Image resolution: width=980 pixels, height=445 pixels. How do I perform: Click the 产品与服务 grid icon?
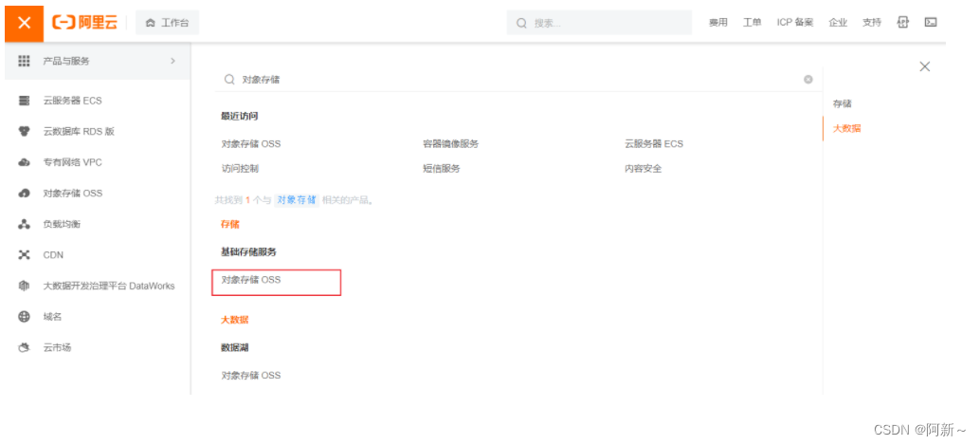pos(24,61)
